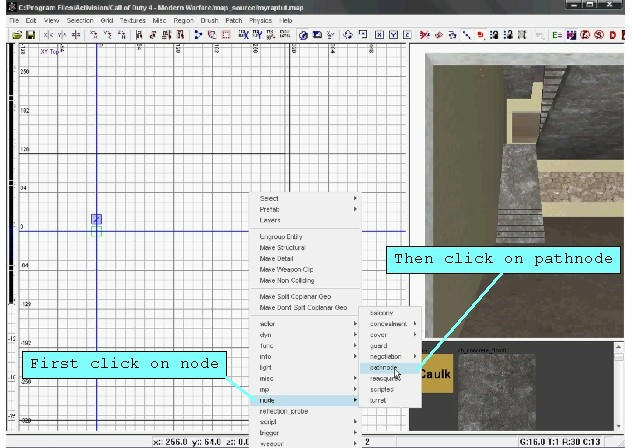Click Make Structural in context menu
This screenshot has width=632, height=448.
pos(283,247)
